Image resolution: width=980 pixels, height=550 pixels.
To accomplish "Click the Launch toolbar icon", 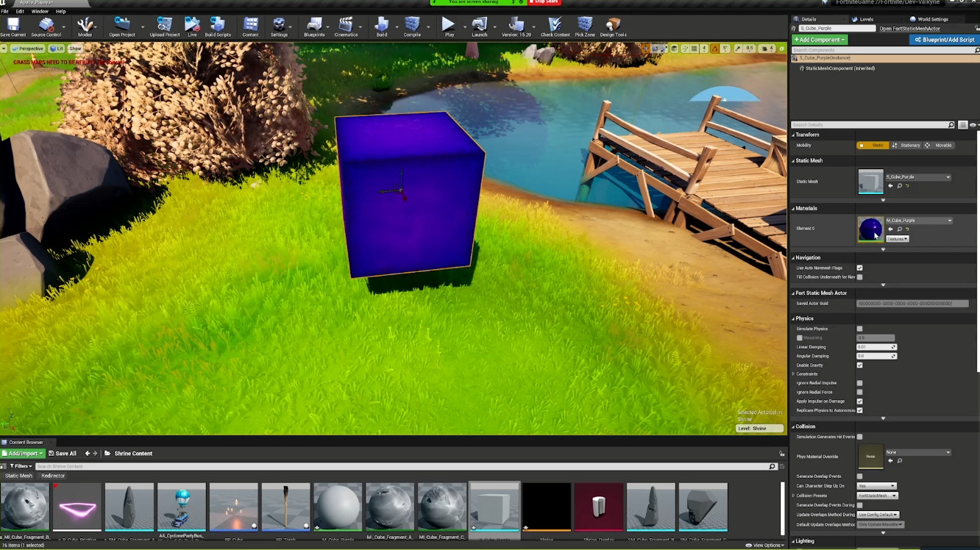I will click(x=480, y=27).
